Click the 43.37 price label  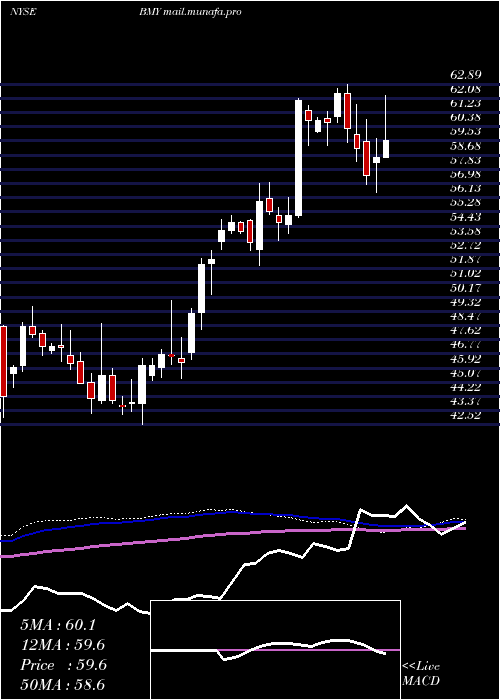(468, 401)
